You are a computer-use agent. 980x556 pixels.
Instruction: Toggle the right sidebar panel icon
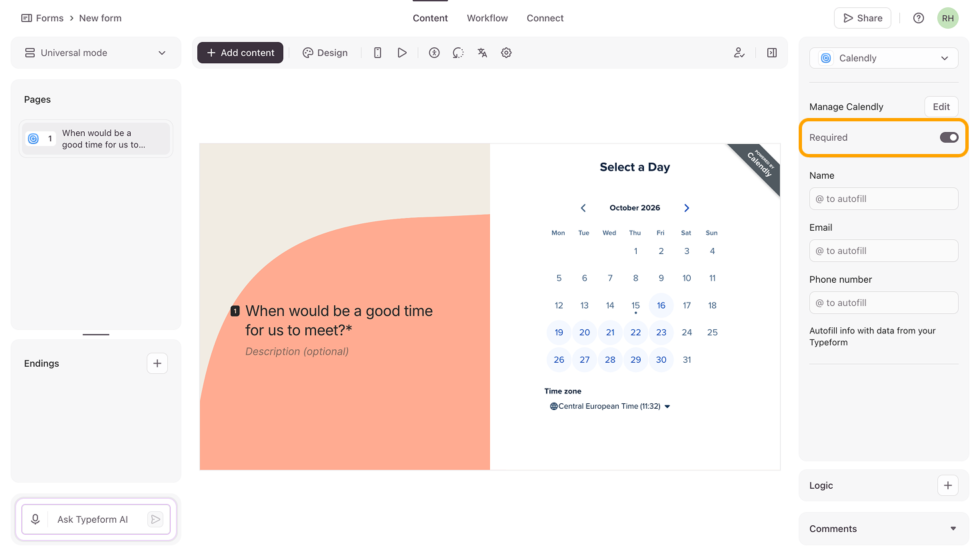click(772, 53)
